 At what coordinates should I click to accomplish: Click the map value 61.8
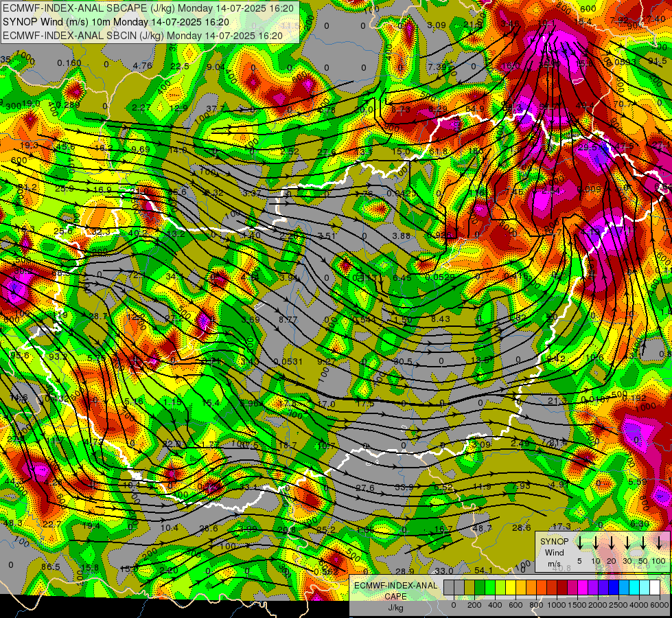(x=437, y=151)
